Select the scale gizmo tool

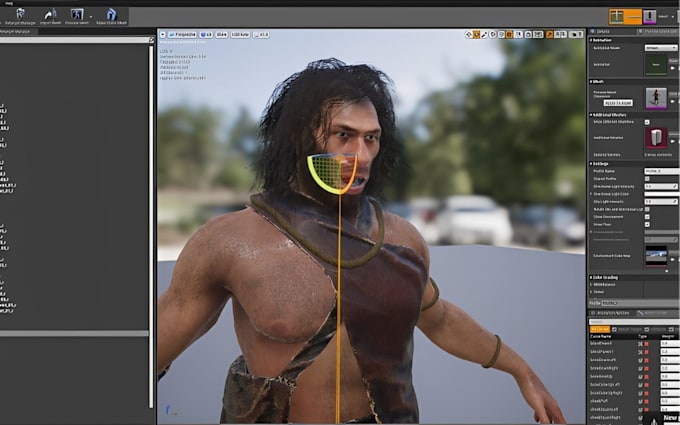pyautogui.click(x=484, y=34)
